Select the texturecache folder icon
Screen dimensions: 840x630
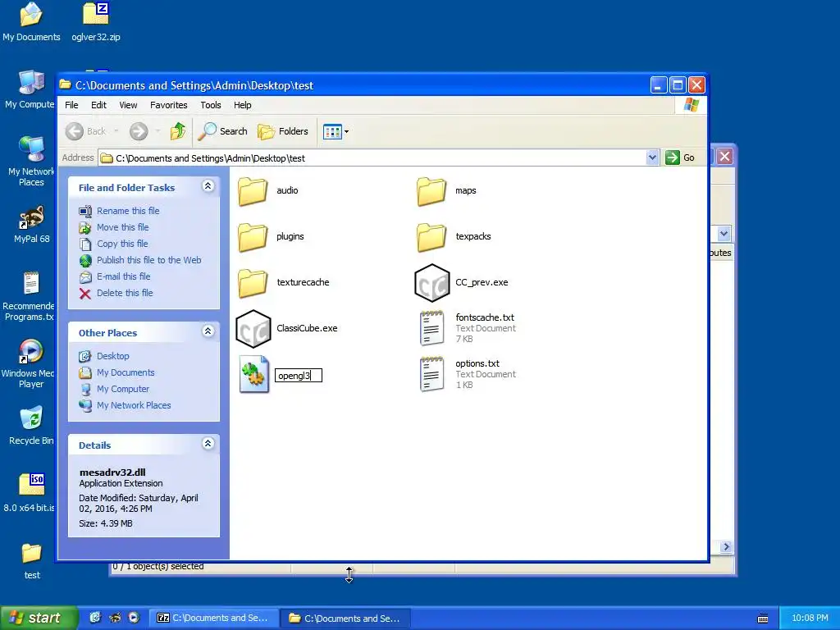tap(253, 283)
